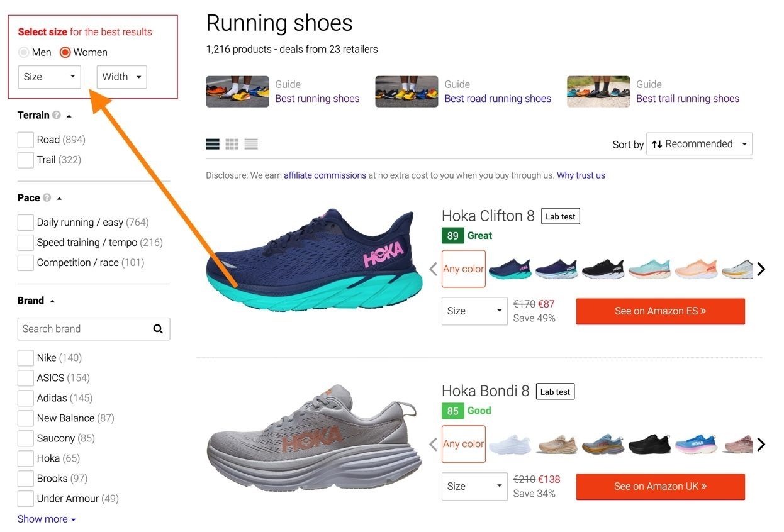Image resolution: width=784 pixels, height=532 pixels.
Task: Open the Why trust us link
Action: tap(580, 175)
